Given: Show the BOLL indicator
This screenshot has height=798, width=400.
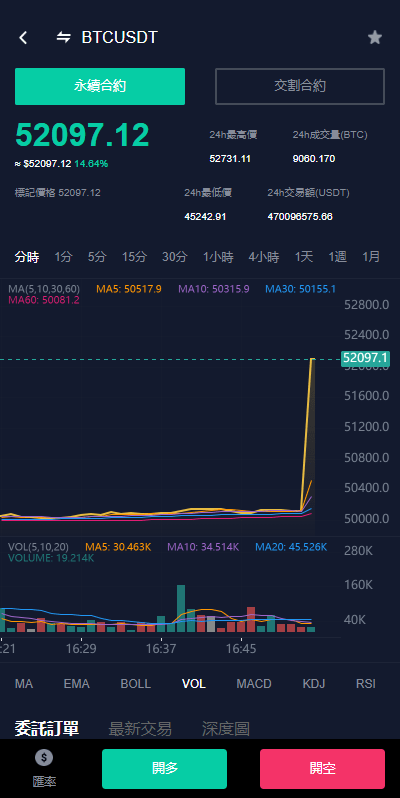Looking at the screenshot, I should tap(135, 683).
